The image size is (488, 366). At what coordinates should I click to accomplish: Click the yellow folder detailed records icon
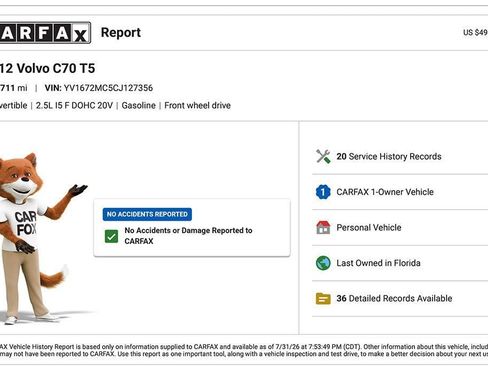click(323, 298)
